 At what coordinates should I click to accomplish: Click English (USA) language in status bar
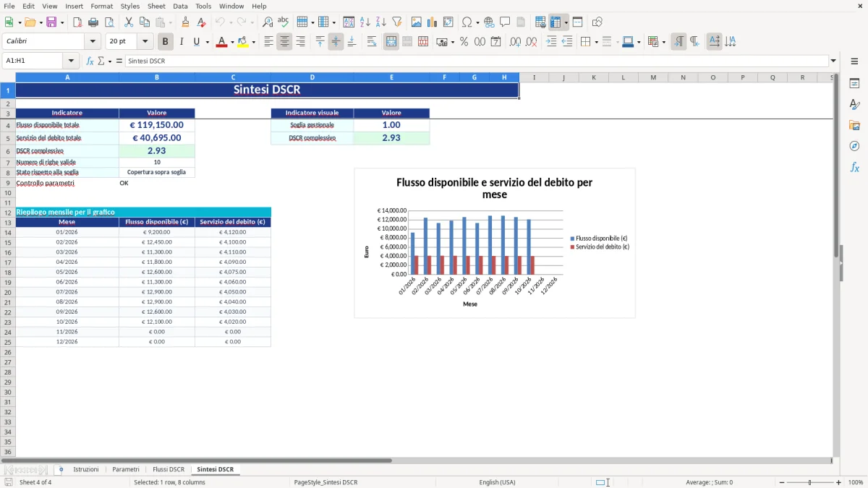(497, 482)
